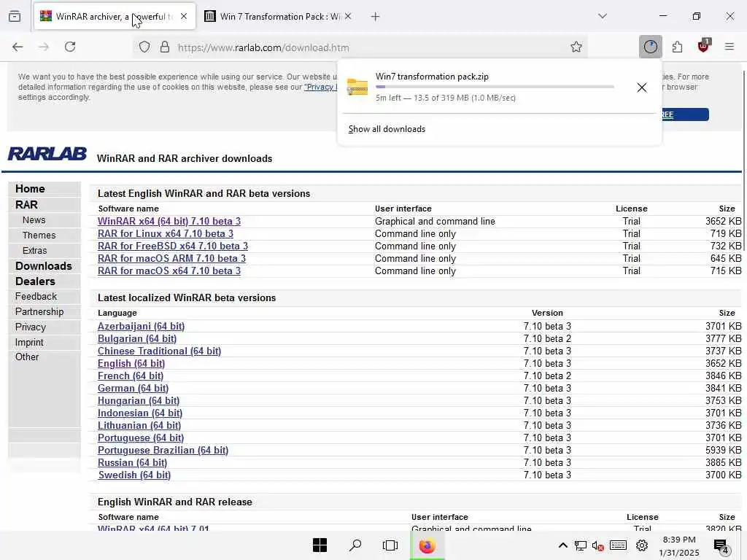The image size is (747, 560).
Task: Click the site padlock security icon
Action: [x=165, y=47]
